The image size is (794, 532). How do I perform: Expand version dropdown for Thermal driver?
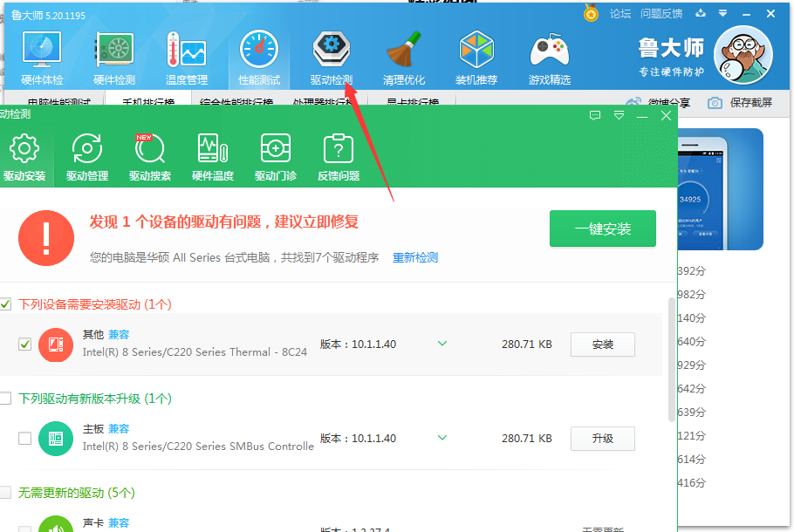click(x=442, y=344)
